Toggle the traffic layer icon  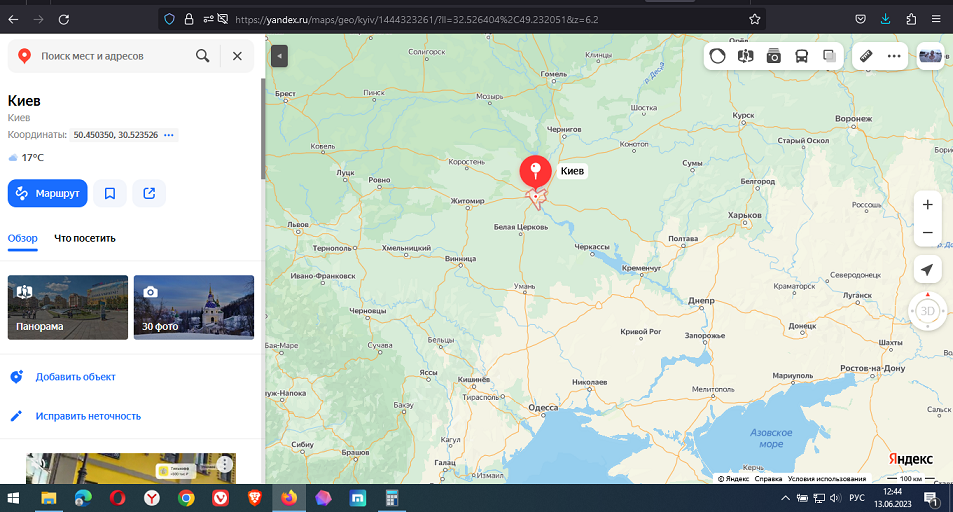click(717, 56)
